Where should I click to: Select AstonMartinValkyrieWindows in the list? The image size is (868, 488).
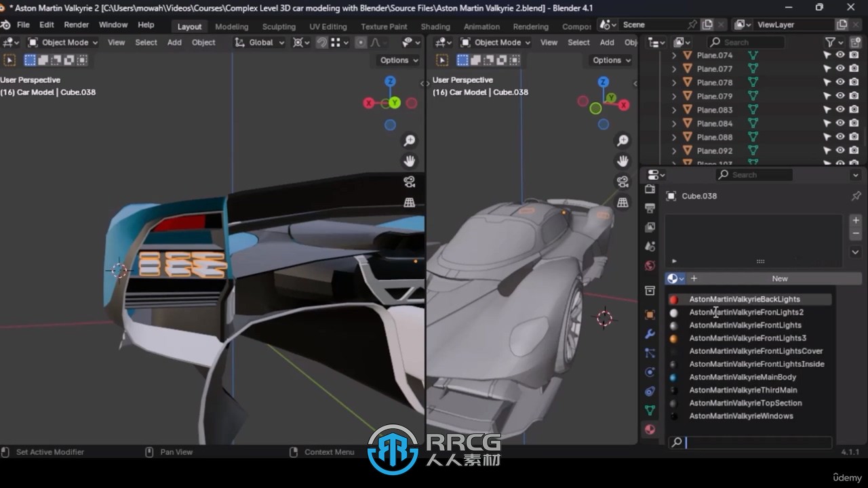749,416
